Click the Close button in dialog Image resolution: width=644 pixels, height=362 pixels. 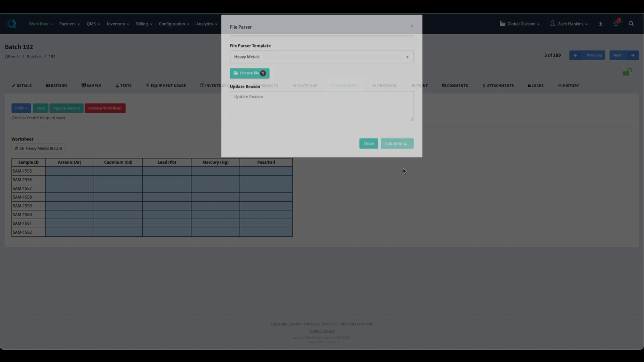point(368,144)
